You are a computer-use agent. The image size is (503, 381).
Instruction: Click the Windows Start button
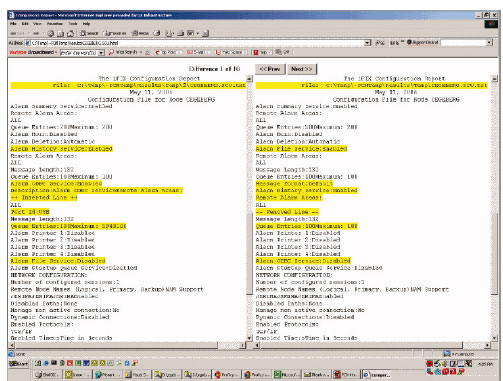tap(19, 364)
